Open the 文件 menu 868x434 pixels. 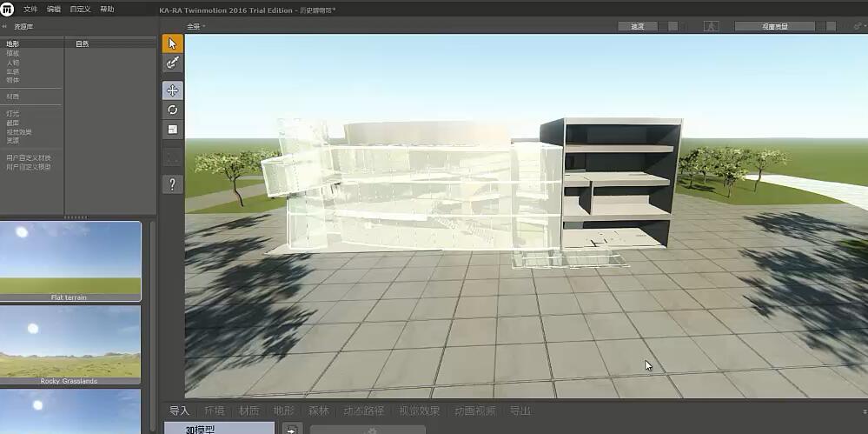coord(30,10)
